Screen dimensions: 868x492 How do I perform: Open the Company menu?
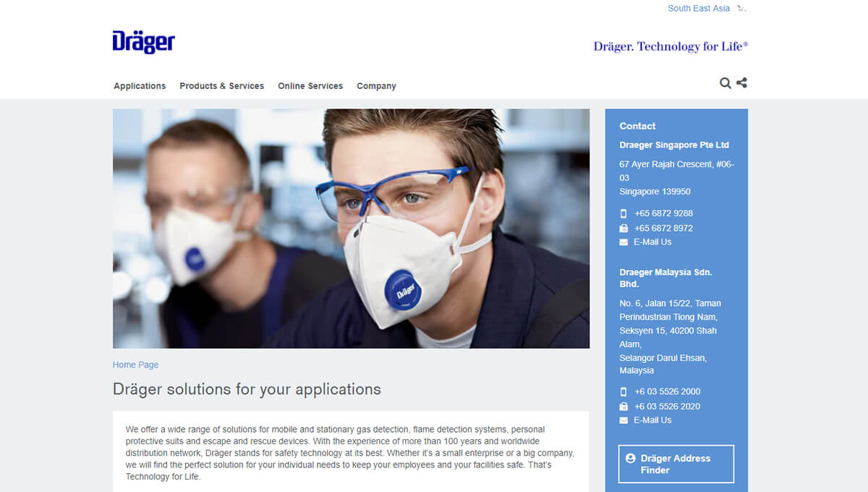376,86
